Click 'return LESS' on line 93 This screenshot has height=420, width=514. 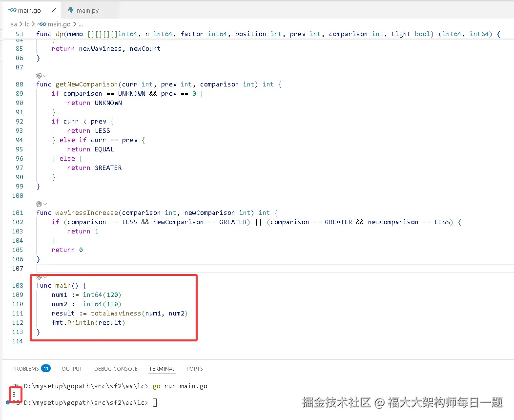point(88,131)
